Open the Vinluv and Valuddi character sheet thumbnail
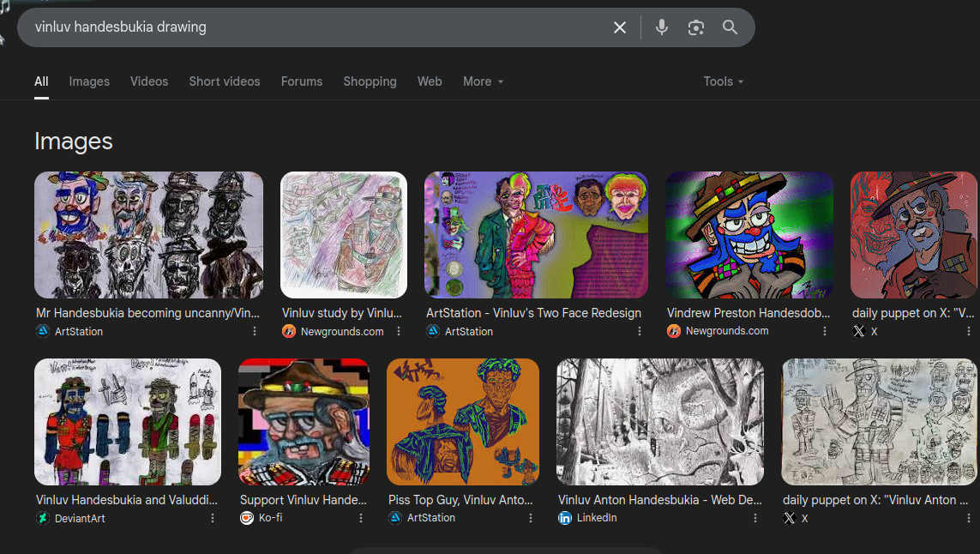This screenshot has width=980, height=554. click(128, 422)
